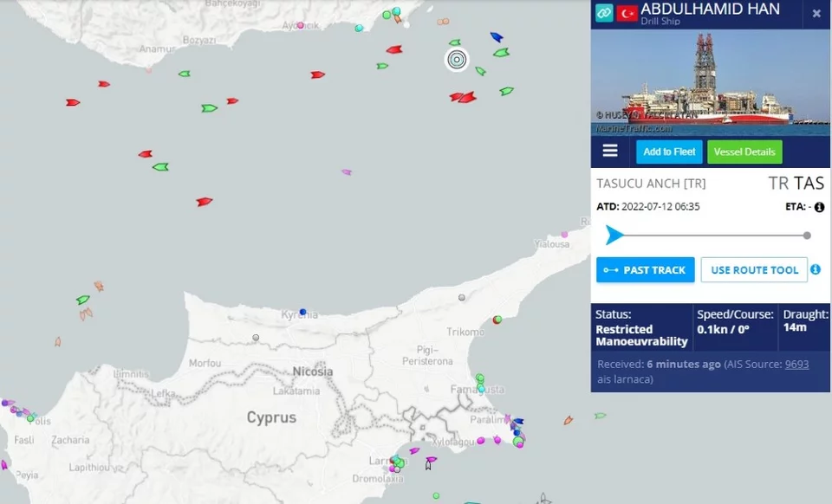
Task: Open the hamburger menu in vessel panel
Action: point(609,151)
